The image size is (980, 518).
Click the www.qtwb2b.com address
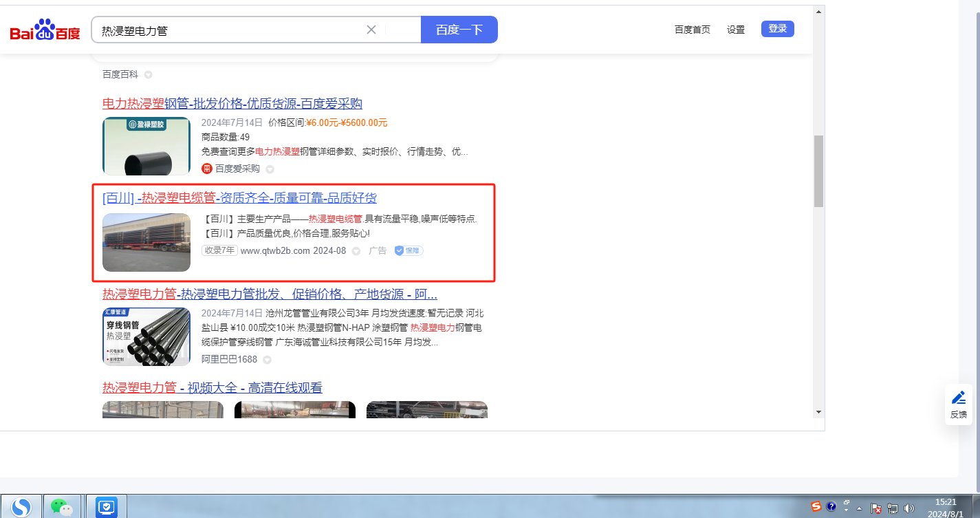pyautogui.click(x=275, y=250)
